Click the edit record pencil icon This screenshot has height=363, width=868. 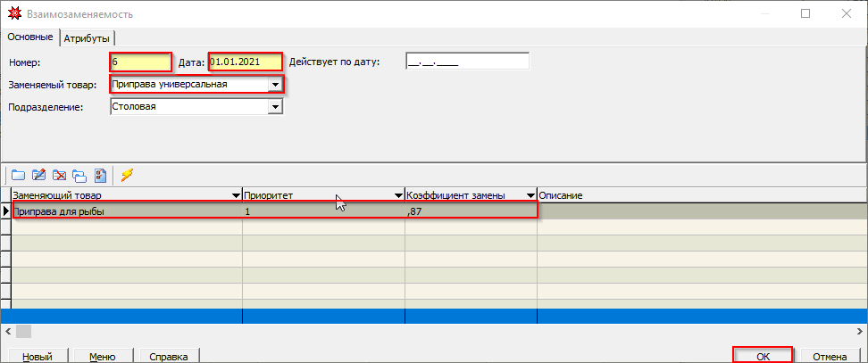click(x=38, y=175)
